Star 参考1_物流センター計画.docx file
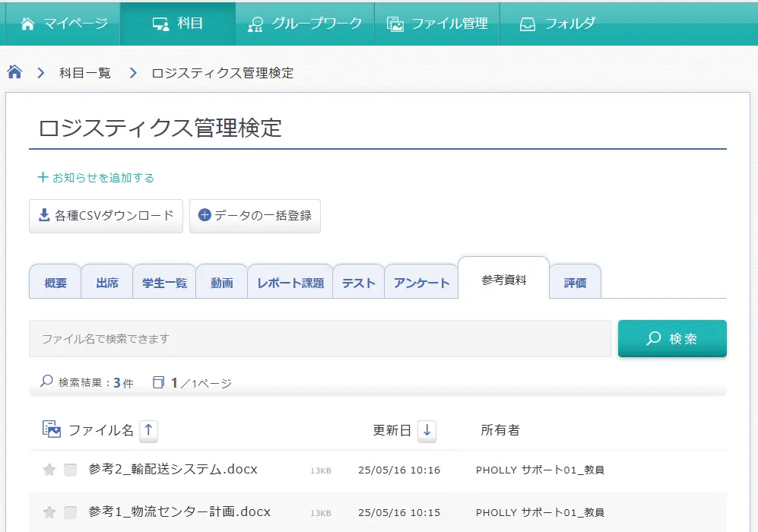 coord(49,512)
